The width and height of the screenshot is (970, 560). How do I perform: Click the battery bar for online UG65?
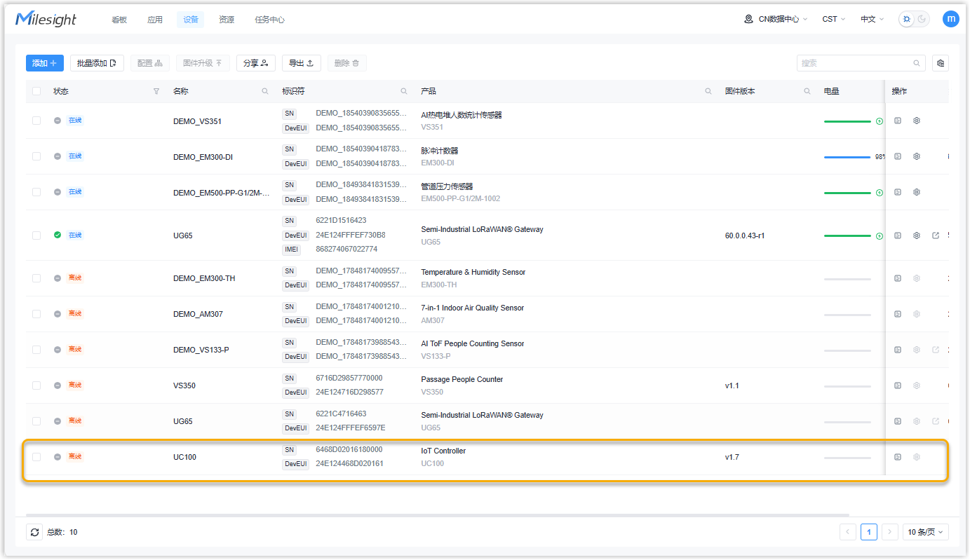coord(847,236)
